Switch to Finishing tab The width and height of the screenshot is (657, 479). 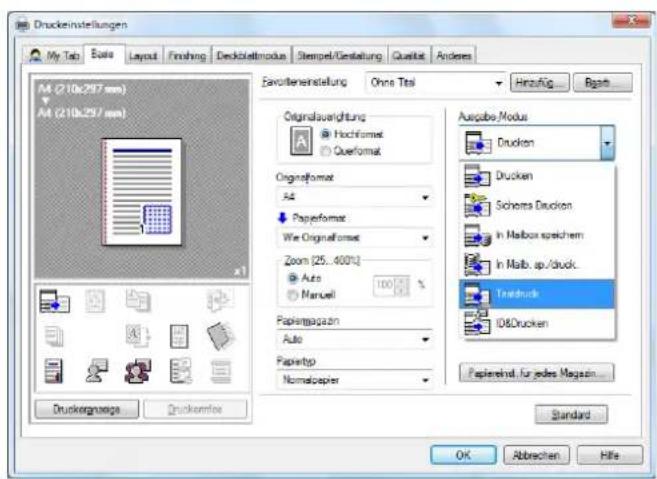pyautogui.click(x=187, y=56)
